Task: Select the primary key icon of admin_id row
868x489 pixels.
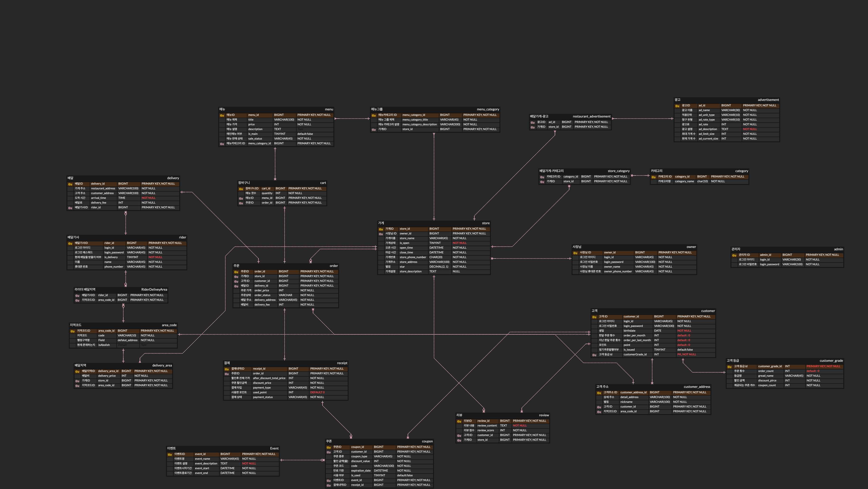Action: point(734,255)
